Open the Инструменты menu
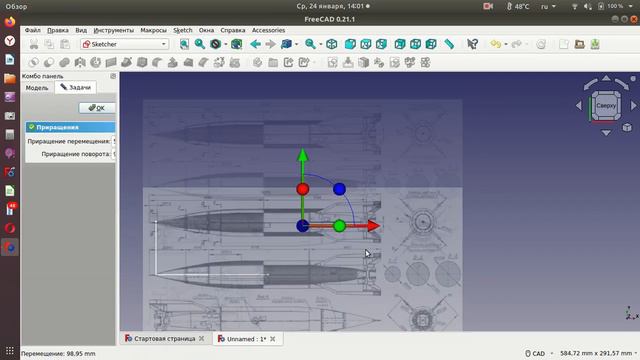 (113, 30)
